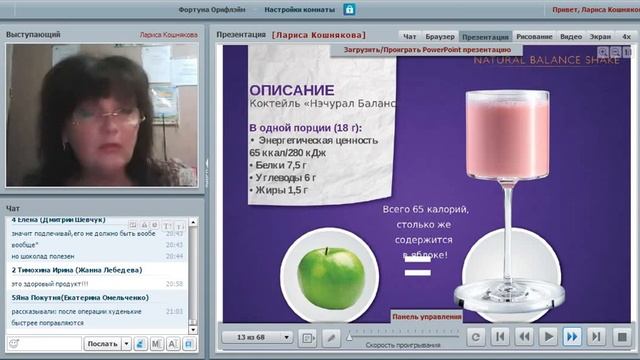Image resolution: width=640 pixels, height=360 pixels.
Task: Open the Рисование tab
Action: click(x=534, y=36)
